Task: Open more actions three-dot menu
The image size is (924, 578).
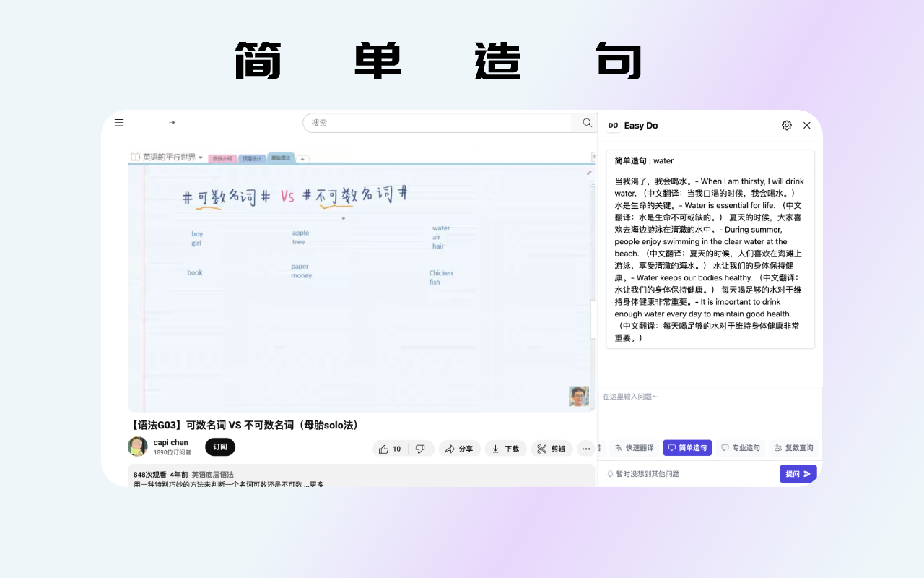Action: tap(586, 449)
